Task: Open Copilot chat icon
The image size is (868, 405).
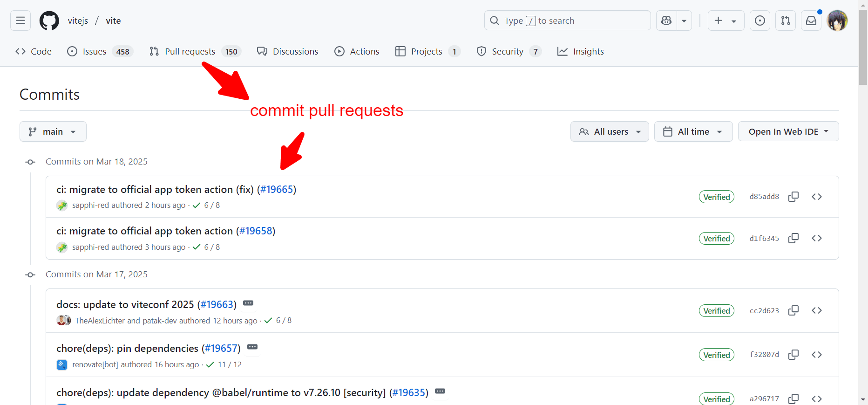Action: [666, 21]
